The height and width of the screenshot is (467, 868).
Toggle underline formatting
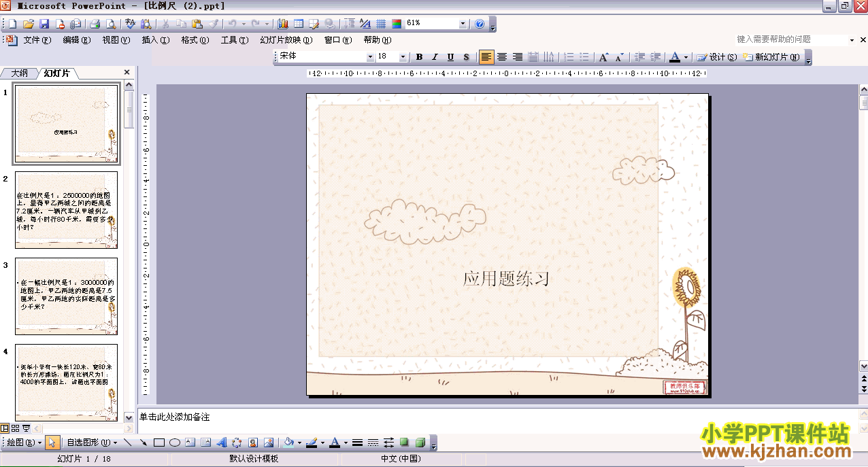tap(450, 57)
